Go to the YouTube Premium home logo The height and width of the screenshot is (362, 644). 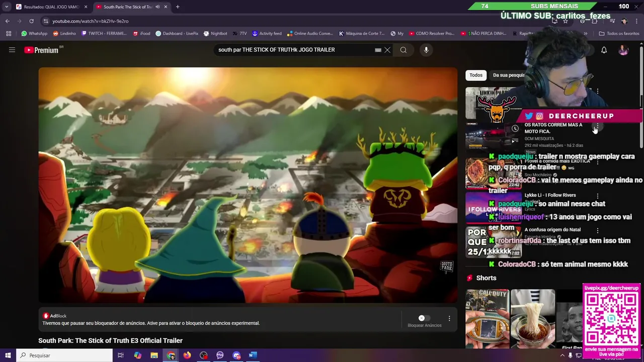41,50
